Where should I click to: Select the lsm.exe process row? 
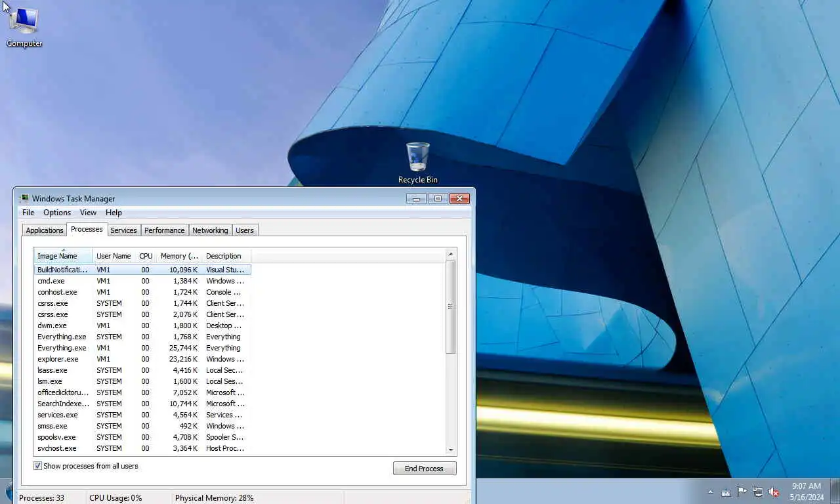click(x=142, y=381)
